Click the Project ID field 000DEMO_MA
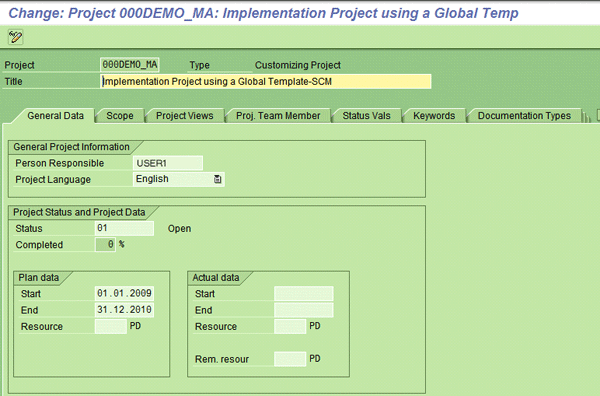 (x=130, y=65)
